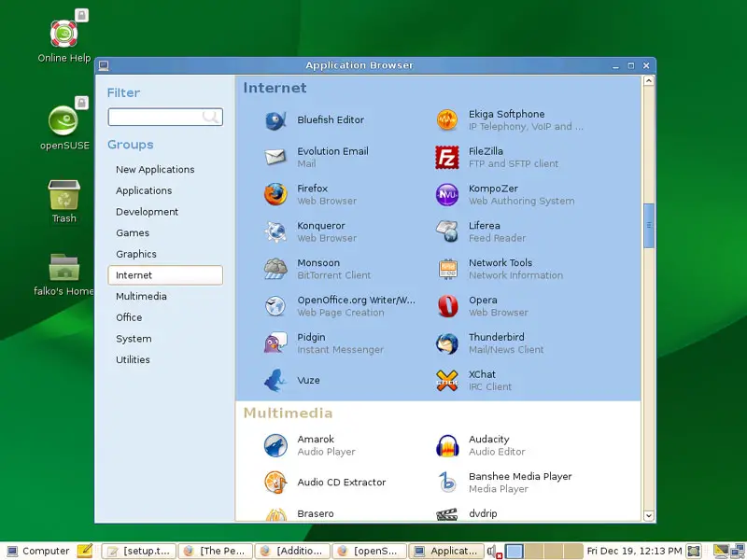Launch Banshee Media Player icon
The image size is (747, 560).
tap(447, 483)
